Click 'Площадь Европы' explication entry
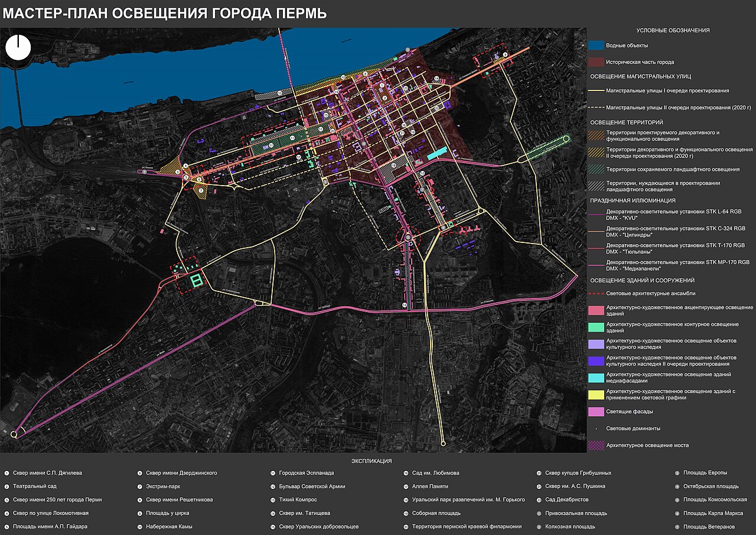756x535 pixels. pos(705,473)
